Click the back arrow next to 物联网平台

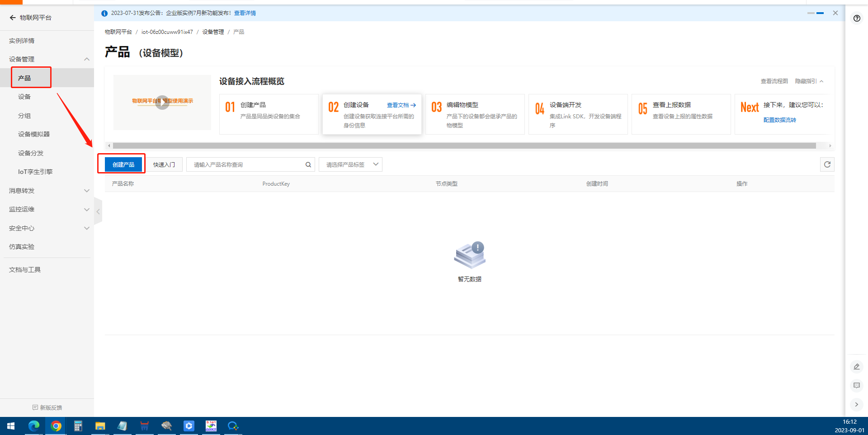12,18
